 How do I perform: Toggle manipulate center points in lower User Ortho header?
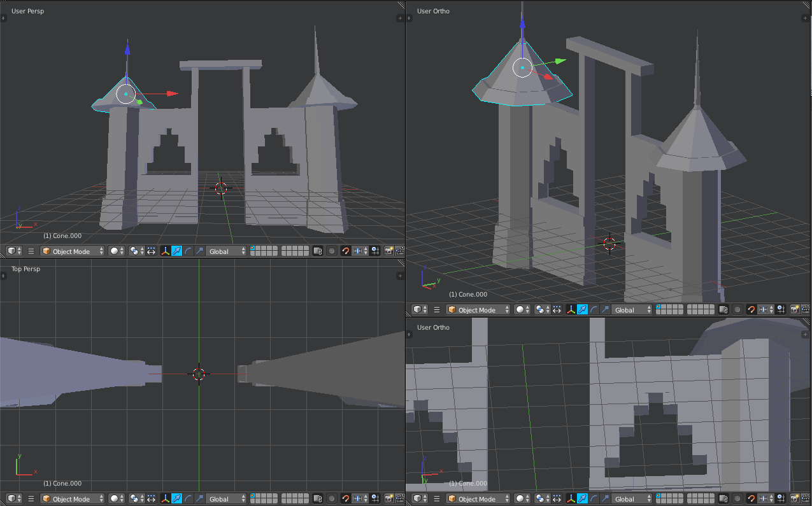(557, 498)
